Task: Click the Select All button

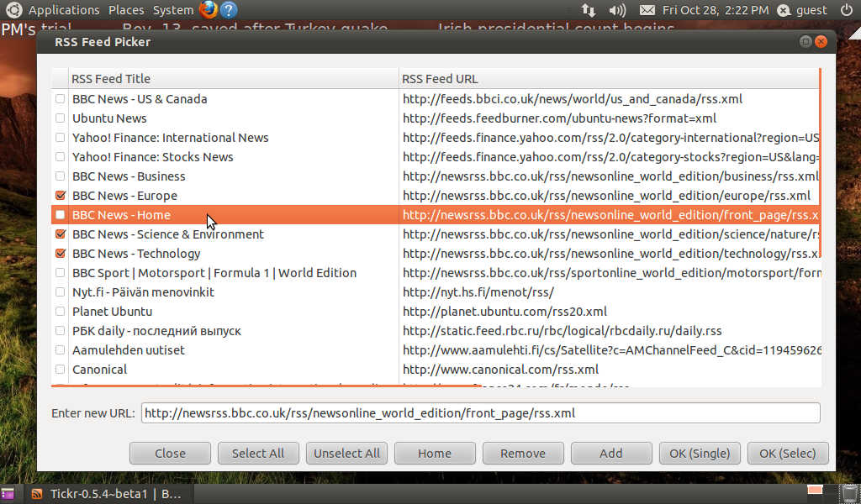Action: pyautogui.click(x=258, y=454)
